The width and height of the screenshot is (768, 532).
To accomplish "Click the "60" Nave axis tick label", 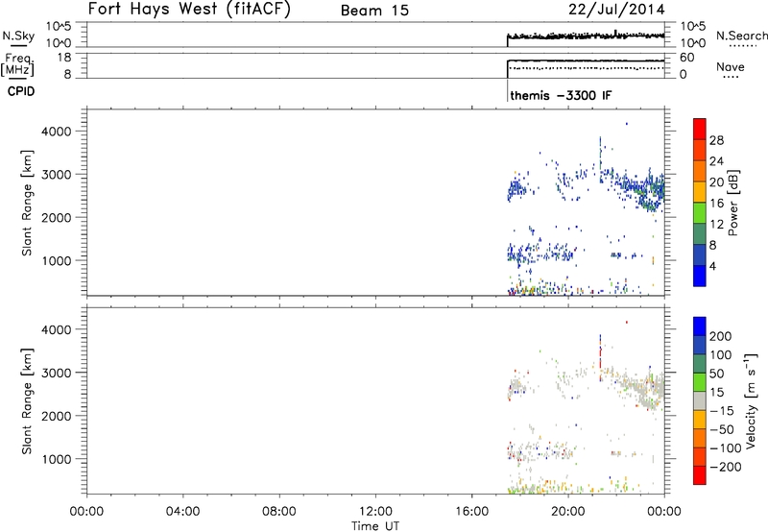I will tap(686, 58).
